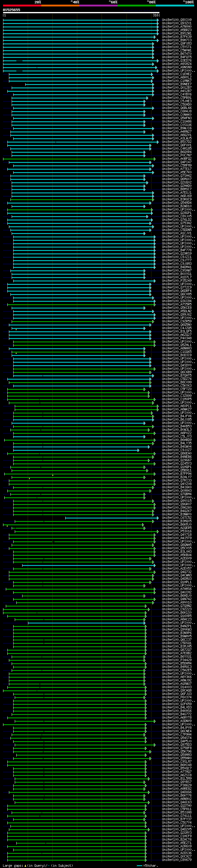197x868 pixels.
Task: Click label UniRef100_Q9FXM3
Action: pyautogui.click(x=177, y=43)
